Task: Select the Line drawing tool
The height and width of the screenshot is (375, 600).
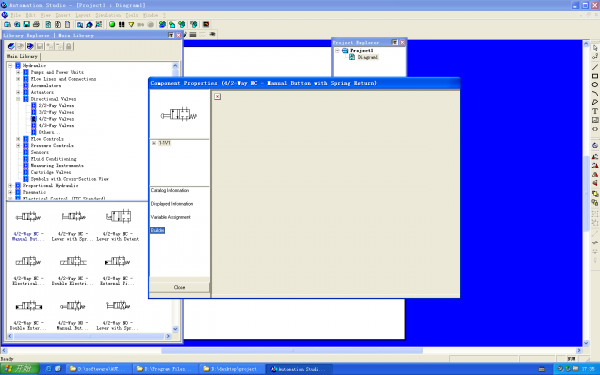Action: (x=595, y=67)
